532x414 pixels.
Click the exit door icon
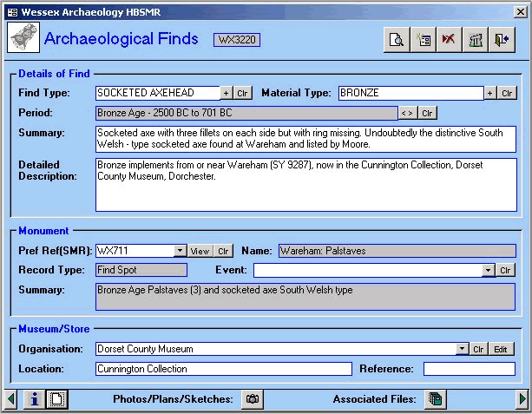pos(502,40)
